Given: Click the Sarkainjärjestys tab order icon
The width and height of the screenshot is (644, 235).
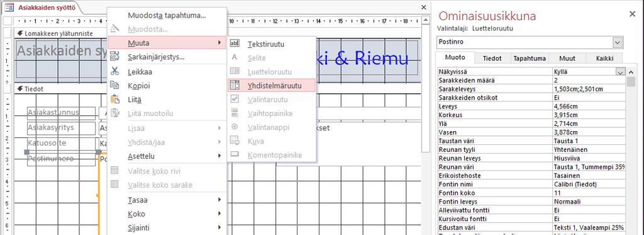Looking at the screenshot, I should tap(115, 57).
